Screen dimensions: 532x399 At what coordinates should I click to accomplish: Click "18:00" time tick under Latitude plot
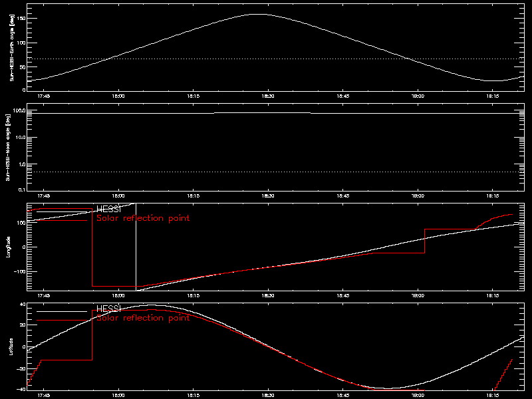click(118, 396)
